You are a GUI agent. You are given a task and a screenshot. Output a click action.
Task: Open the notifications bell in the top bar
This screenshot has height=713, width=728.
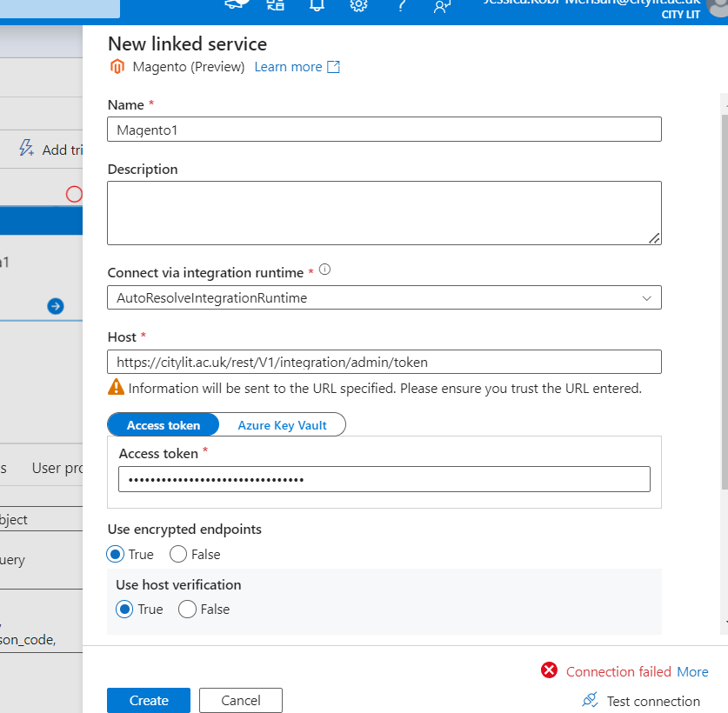316,7
